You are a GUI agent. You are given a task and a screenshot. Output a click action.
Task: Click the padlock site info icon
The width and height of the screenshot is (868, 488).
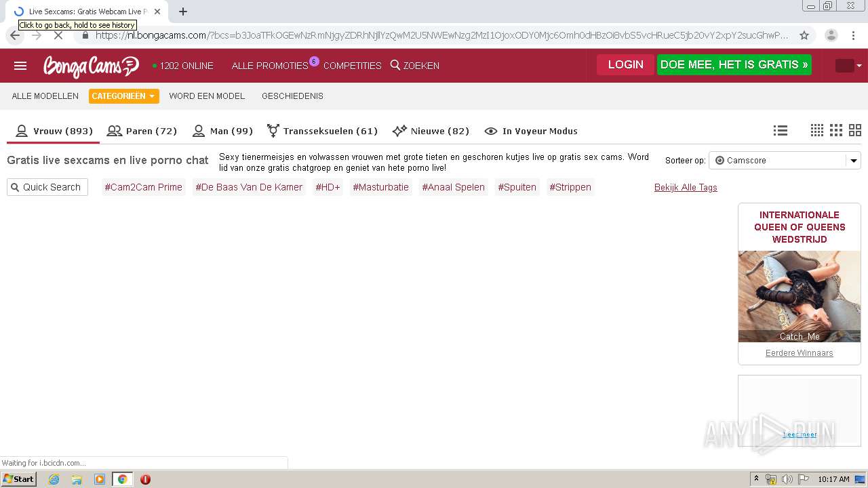(85, 35)
